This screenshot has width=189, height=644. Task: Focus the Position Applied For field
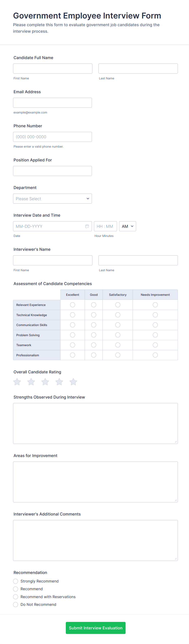pos(52,171)
